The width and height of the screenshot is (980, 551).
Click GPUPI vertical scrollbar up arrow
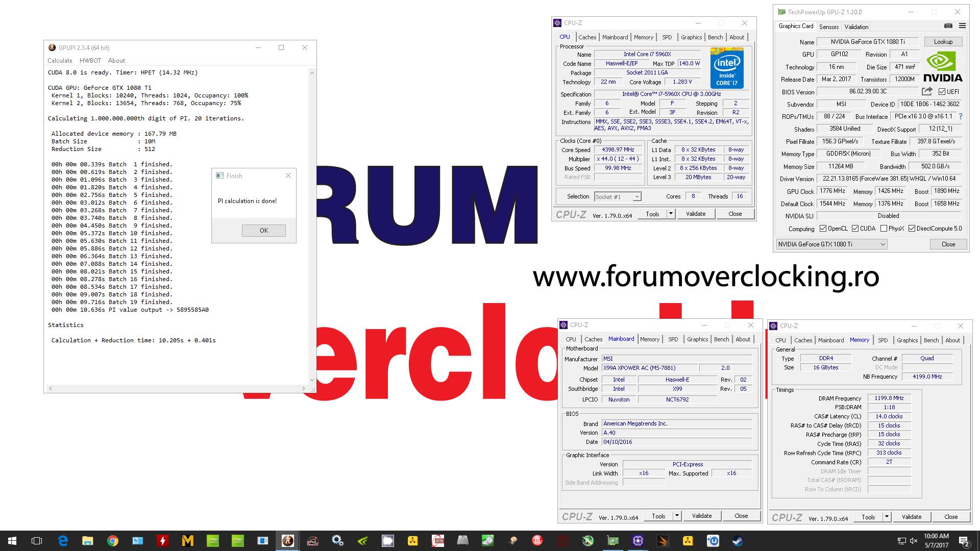point(312,73)
